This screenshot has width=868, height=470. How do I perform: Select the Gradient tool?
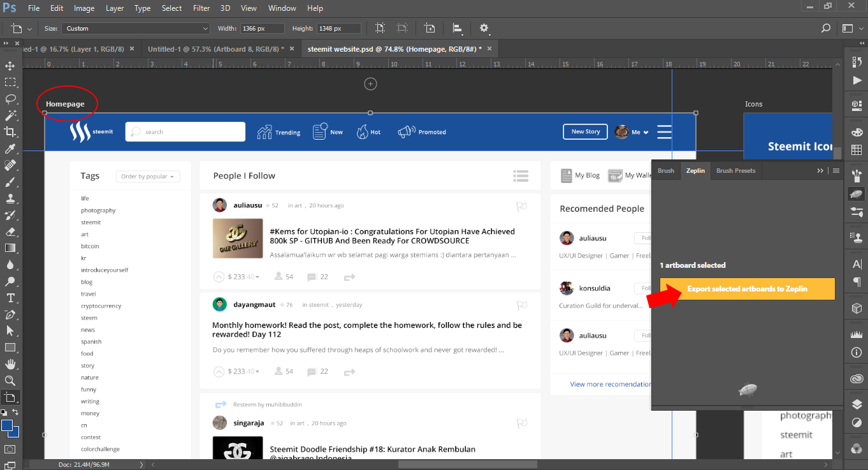[10, 248]
